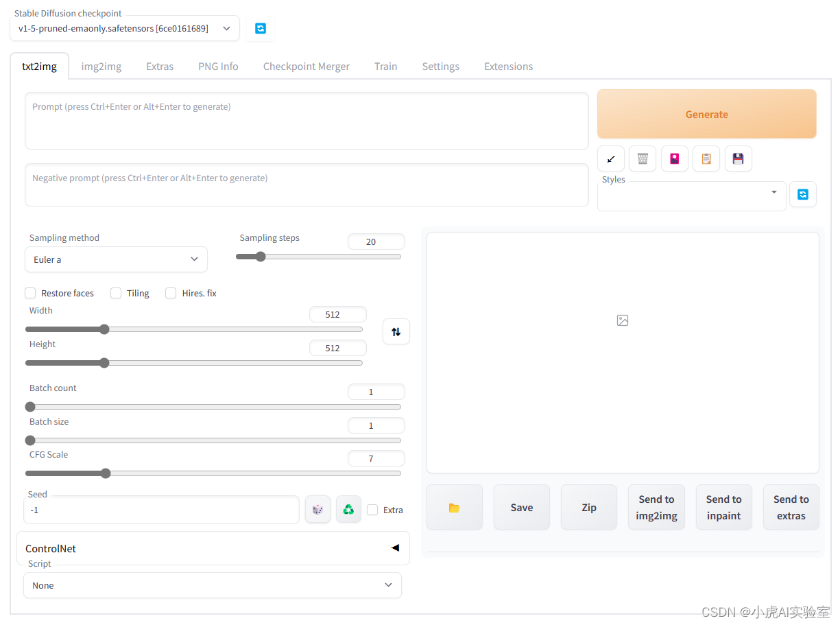Open the Train tab

(386, 67)
